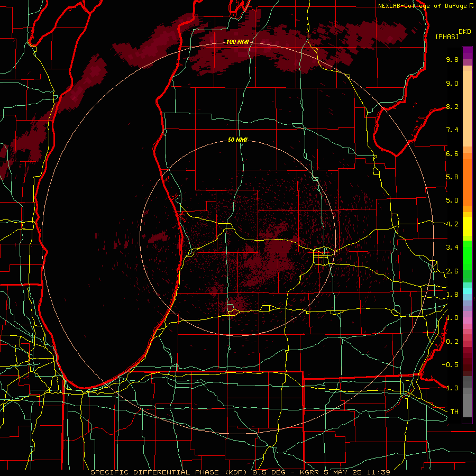
Task: Click the TH threshold label
Action: 454,412
